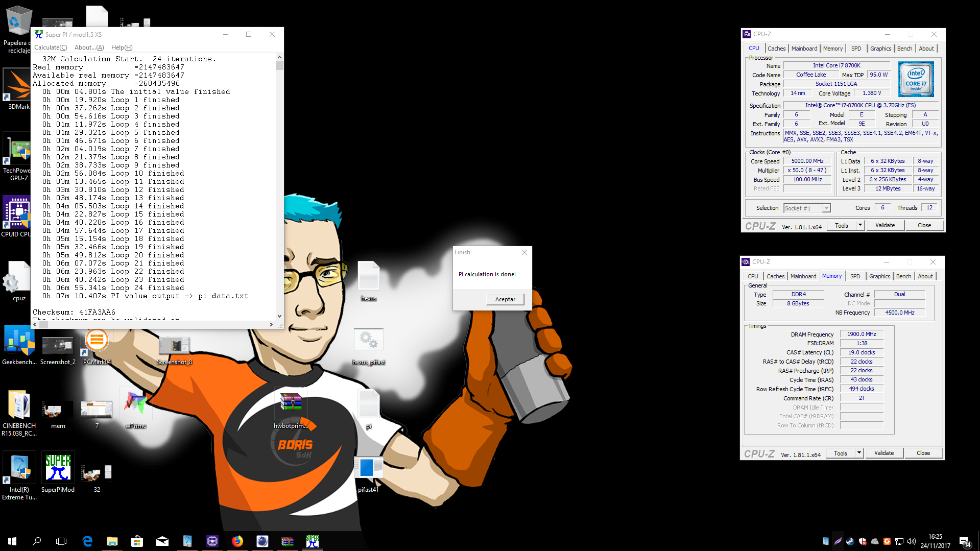Image resolution: width=980 pixels, height=551 pixels.
Task: Click Close button in bottom CPU-Z window
Action: click(923, 453)
